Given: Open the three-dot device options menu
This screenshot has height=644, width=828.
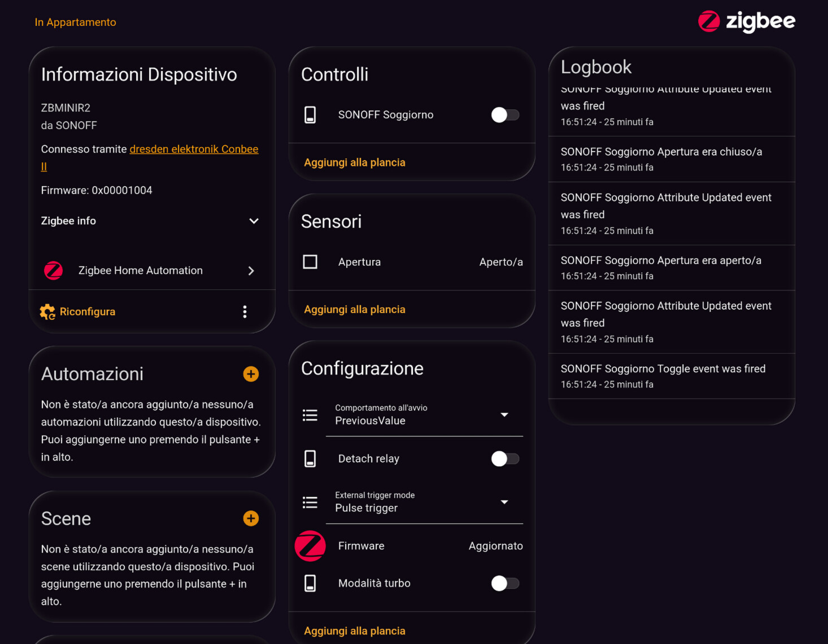Looking at the screenshot, I should tap(245, 312).
